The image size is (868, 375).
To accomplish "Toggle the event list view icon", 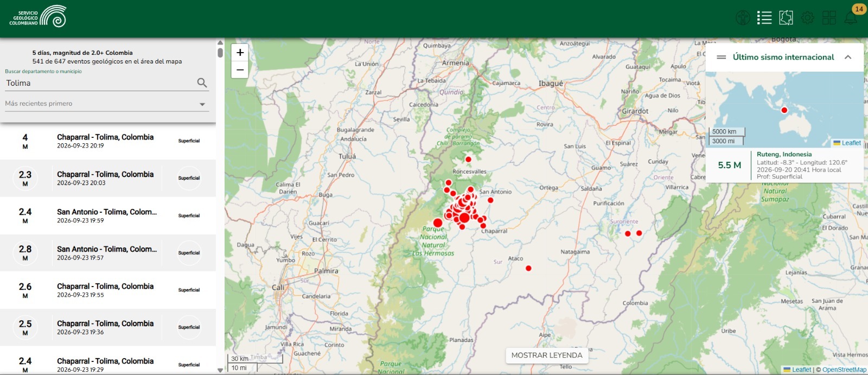I will 764,18.
